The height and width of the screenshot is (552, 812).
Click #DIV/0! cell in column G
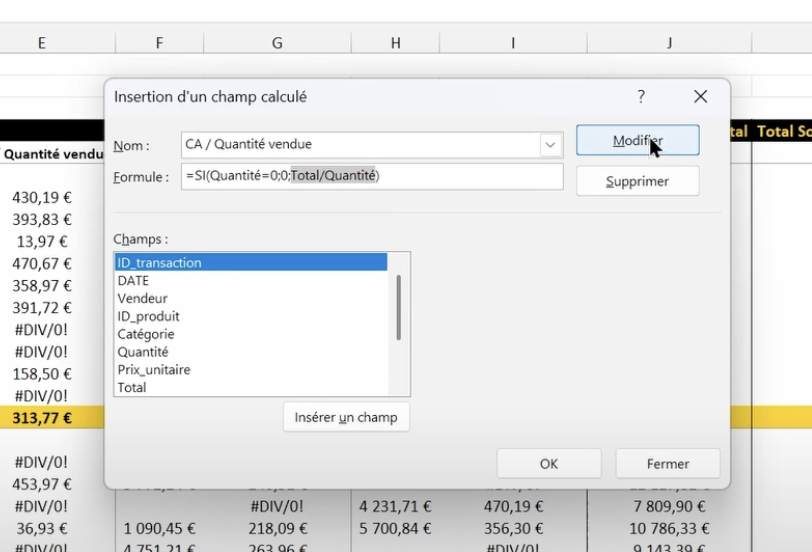click(278, 506)
